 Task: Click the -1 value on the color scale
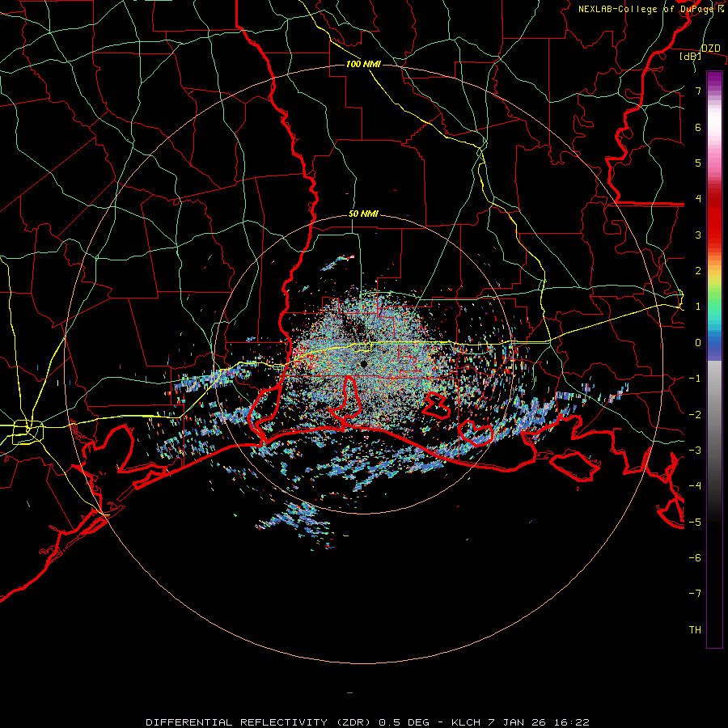(695, 379)
